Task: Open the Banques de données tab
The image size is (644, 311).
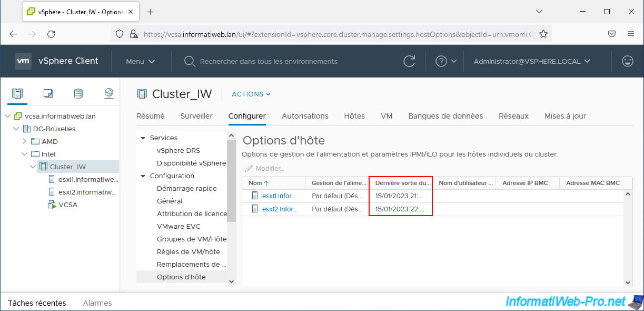Action: click(445, 116)
